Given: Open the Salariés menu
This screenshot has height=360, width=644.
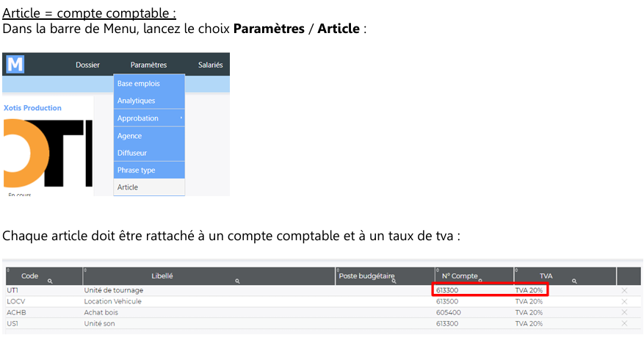Looking at the screenshot, I should pyautogui.click(x=210, y=65).
